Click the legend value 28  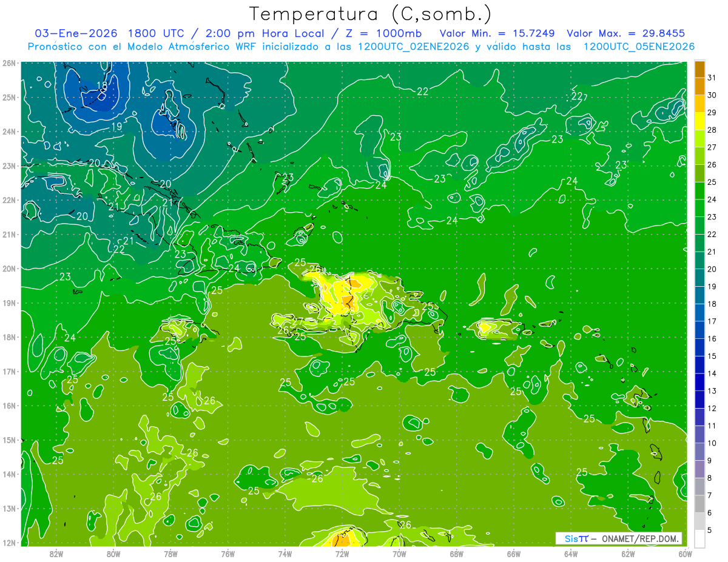pyautogui.click(x=712, y=130)
